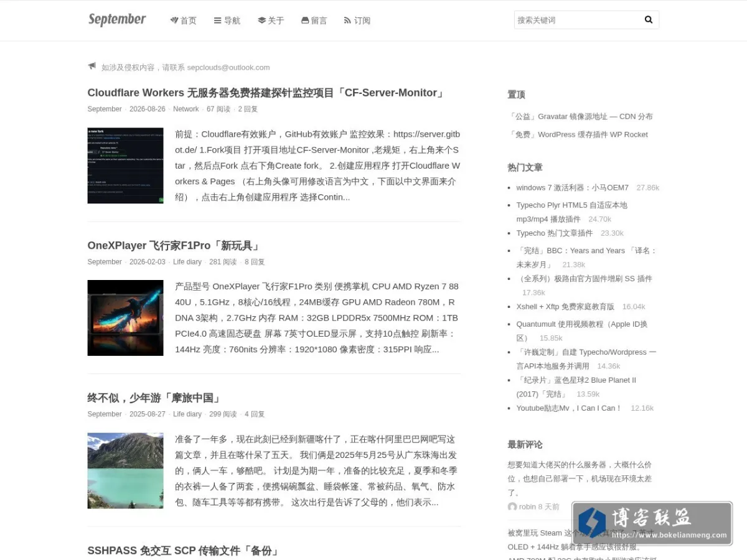
Task: Open the 终不似，少年游 article title
Action: click(x=154, y=398)
